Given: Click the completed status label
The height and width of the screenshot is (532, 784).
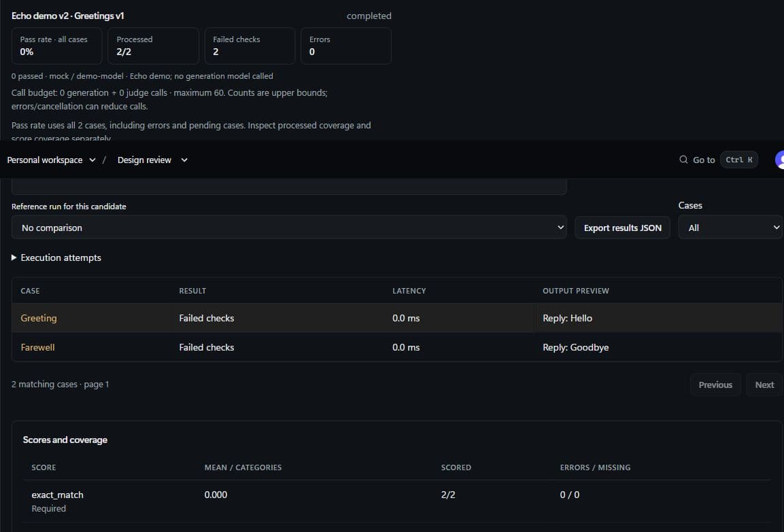Looking at the screenshot, I should [369, 16].
